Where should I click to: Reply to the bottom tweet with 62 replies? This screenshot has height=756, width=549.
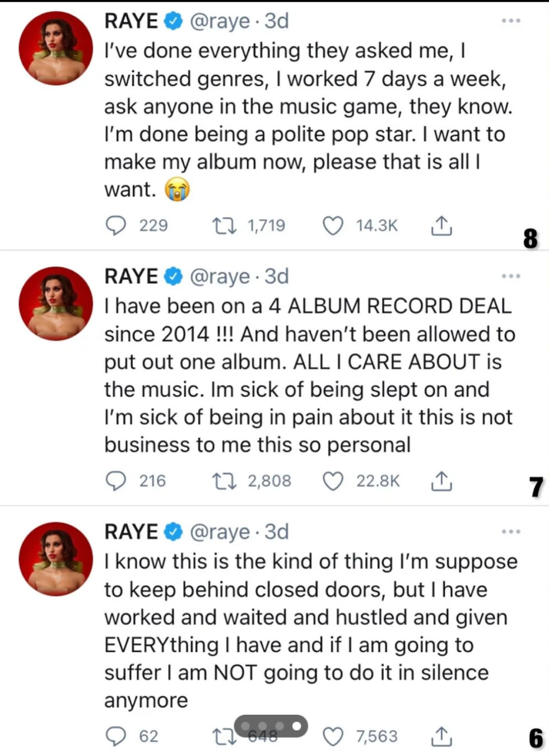point(117,736)
